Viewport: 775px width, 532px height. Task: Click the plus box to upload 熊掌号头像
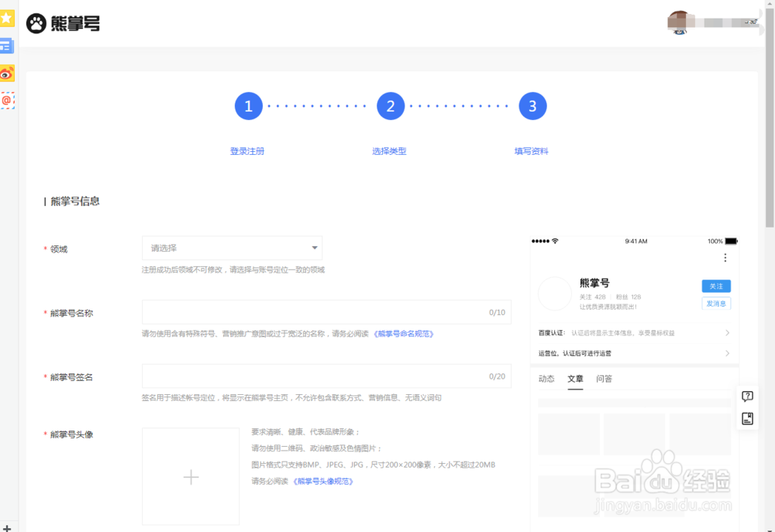191,477
